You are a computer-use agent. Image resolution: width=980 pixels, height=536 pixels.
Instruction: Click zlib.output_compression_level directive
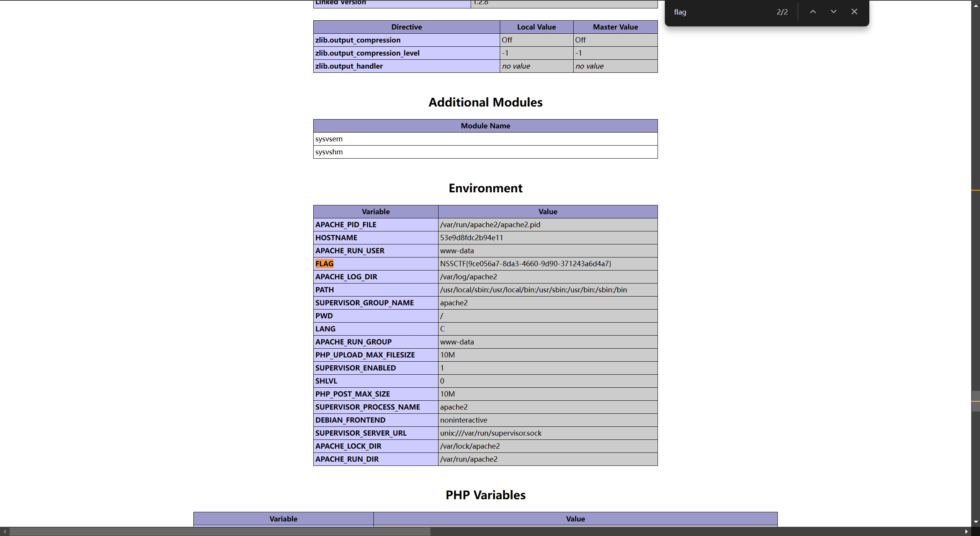[x=367, y=53]
